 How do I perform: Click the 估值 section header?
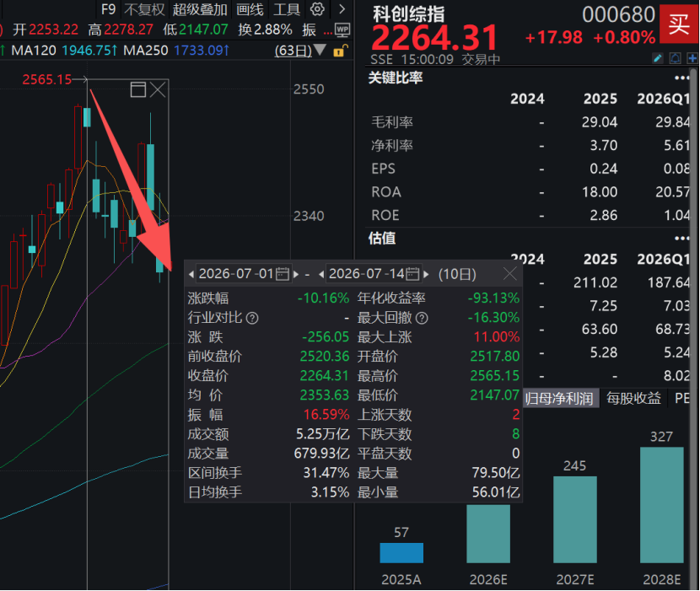[x=382, y=239]
